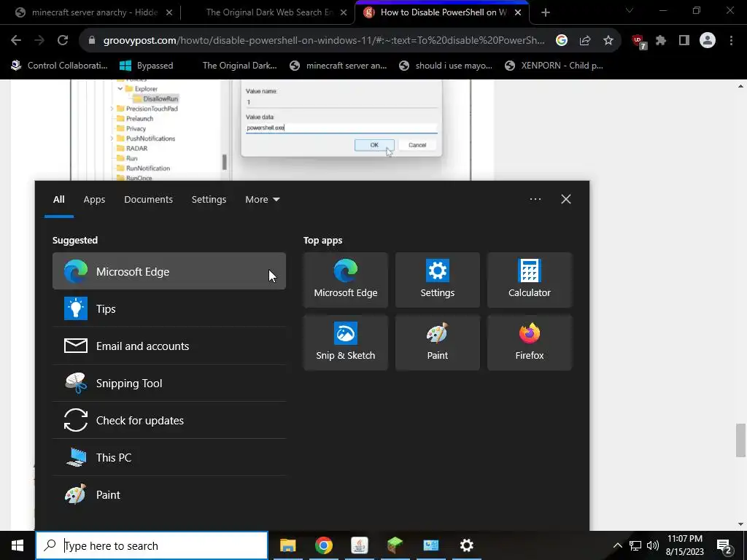Select Check for updates suggestion

point(169,420)
